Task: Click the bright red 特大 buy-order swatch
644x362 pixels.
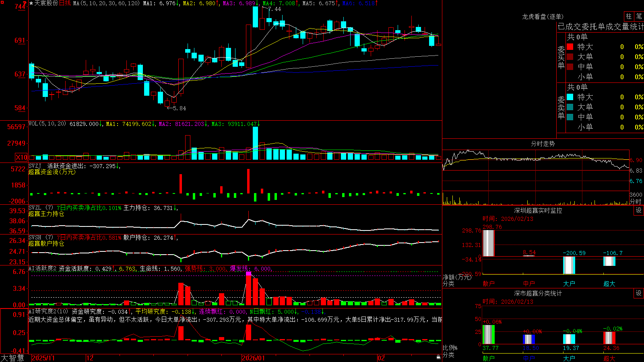Action: point(570,47)
